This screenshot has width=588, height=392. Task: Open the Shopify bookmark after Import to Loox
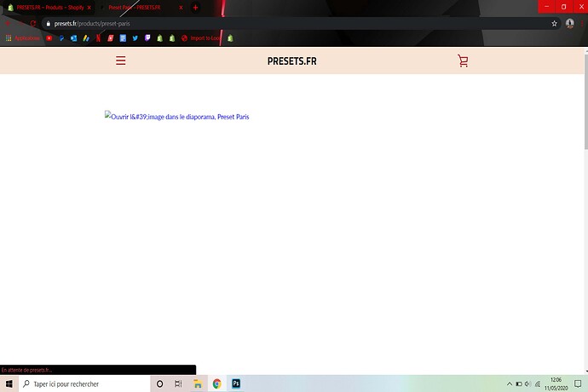230,37
